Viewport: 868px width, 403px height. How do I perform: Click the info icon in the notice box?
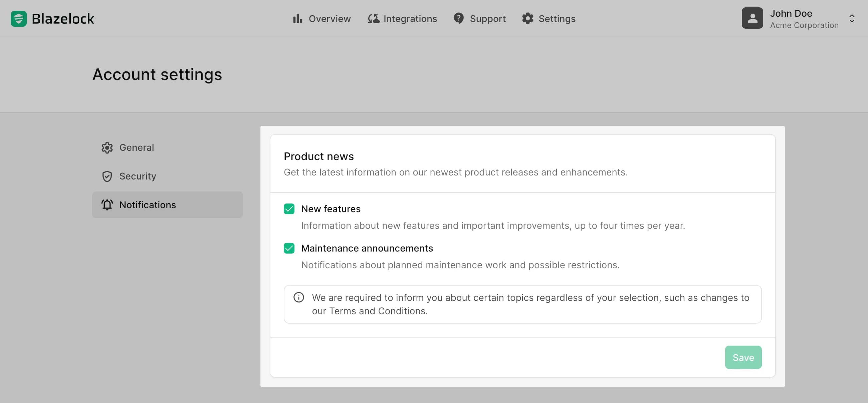[298, 298]
